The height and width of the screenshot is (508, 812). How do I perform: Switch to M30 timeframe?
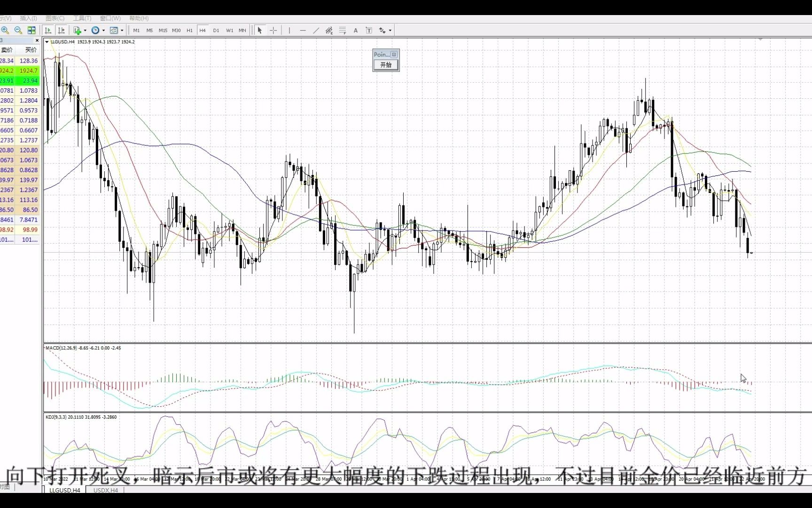pos(176,30)
